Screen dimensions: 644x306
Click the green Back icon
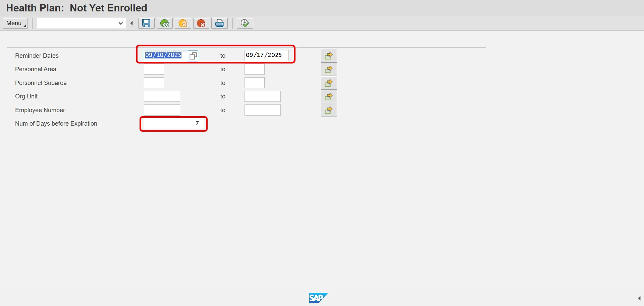(164, 23)
